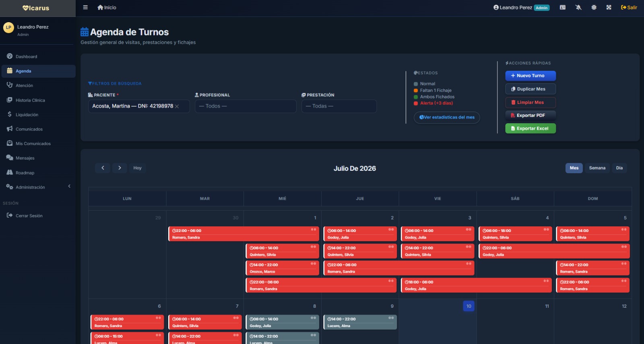Viewport: 644px width, 344px height.
Task: Toggle the muted notifications bell icon
Action: tap(578, 7)
